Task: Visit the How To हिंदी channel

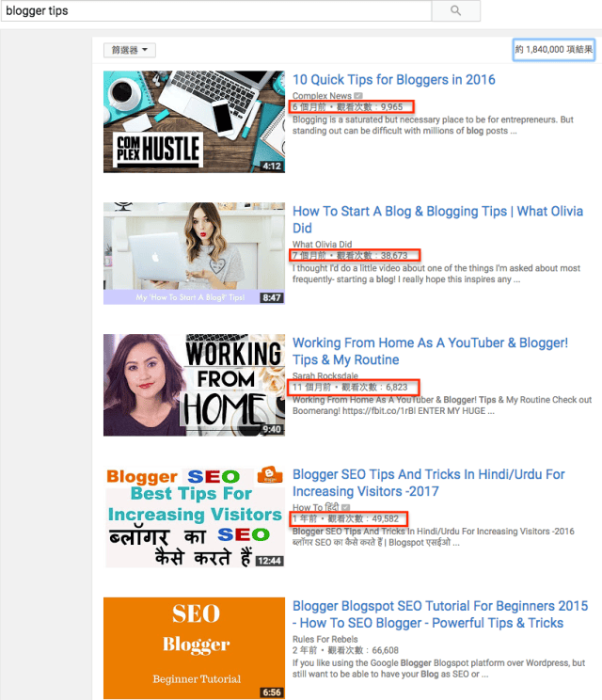Action: coord(315,507)
